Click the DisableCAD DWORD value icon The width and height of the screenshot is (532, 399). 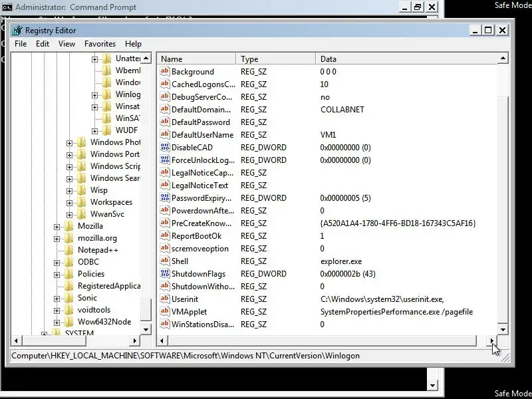[x=164, y=147]
